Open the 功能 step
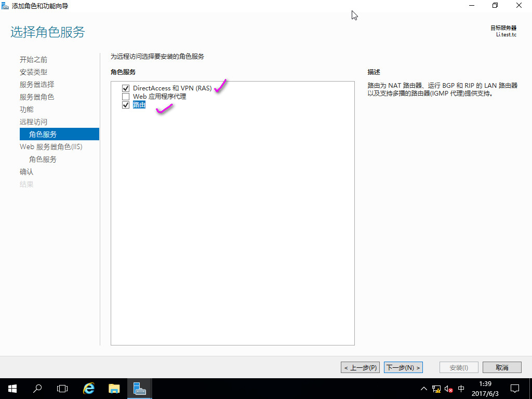 pyautogui.click(x=26, y=109)
